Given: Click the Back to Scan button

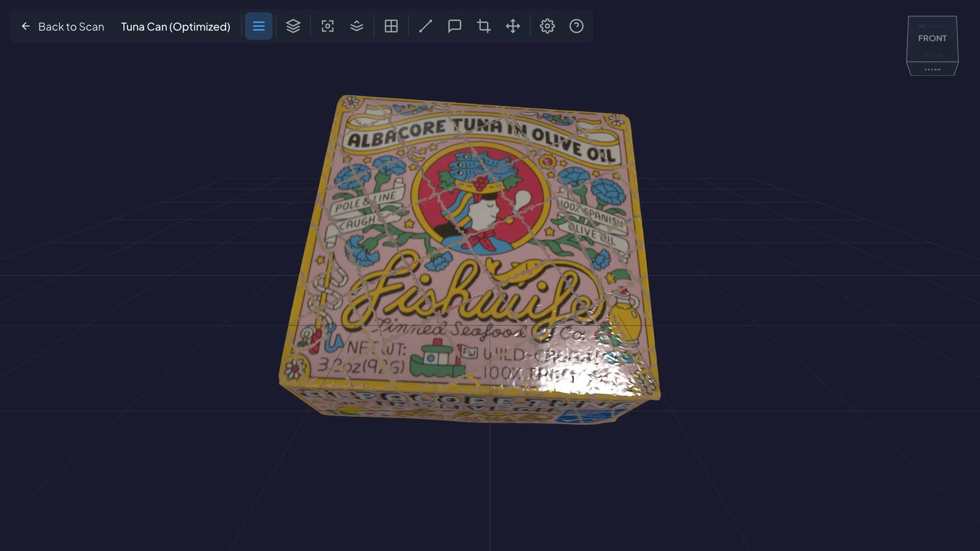Looking at the screenshot, I should coord(62,26).
